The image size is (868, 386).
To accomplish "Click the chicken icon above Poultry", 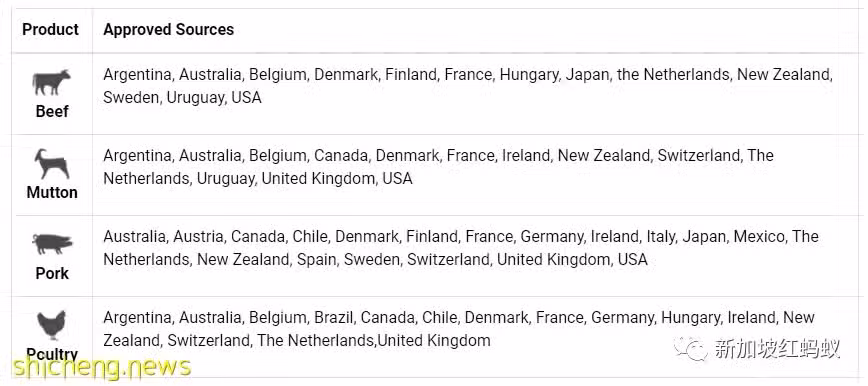I will pyautogui.click(x=51, y=325).
